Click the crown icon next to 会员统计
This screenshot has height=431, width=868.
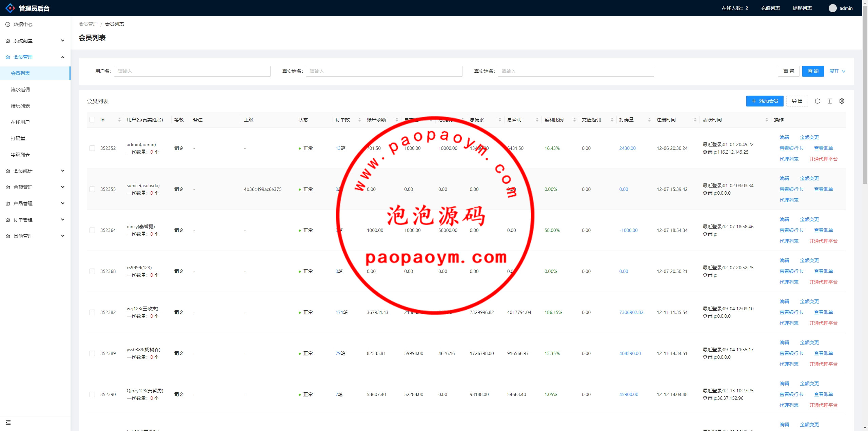tap(8, 171)
